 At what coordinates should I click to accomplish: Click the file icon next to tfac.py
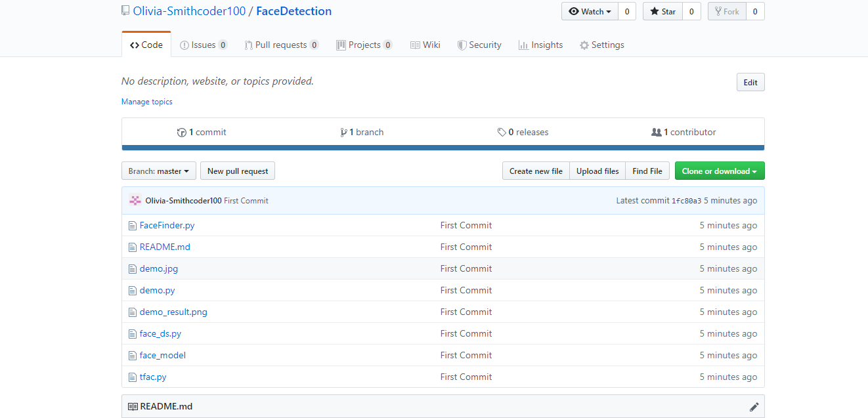(133, 377)
